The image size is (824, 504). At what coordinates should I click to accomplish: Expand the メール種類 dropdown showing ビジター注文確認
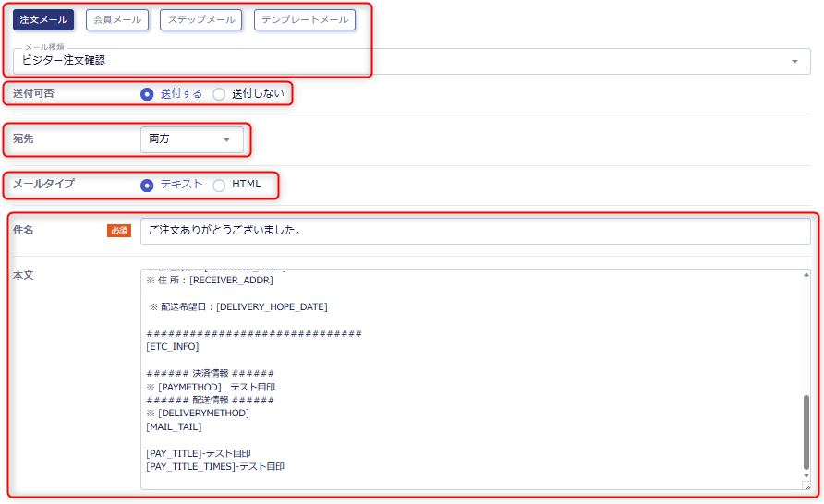tap(411, 61)
